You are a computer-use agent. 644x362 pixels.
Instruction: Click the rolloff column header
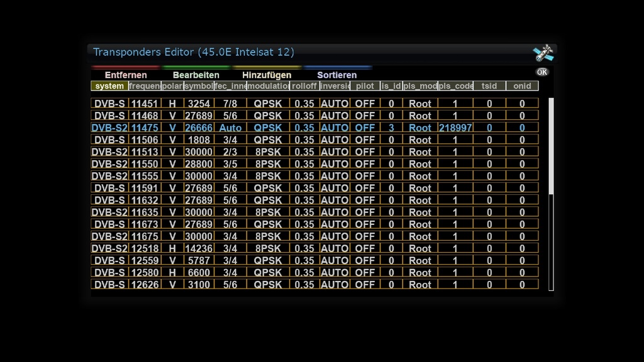coord(304,85)
